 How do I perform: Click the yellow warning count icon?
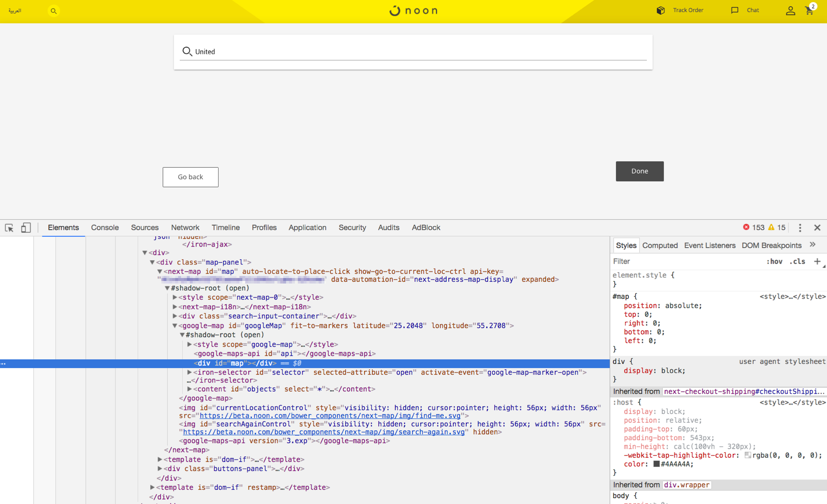click(771, 227)
